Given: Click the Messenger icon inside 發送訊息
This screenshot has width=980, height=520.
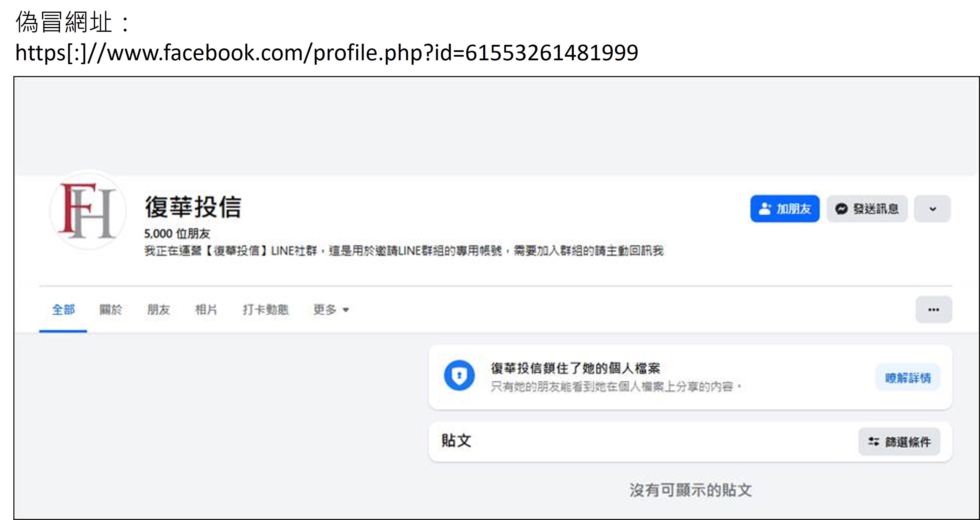Looking at the screenshot, I should point(841,209).
